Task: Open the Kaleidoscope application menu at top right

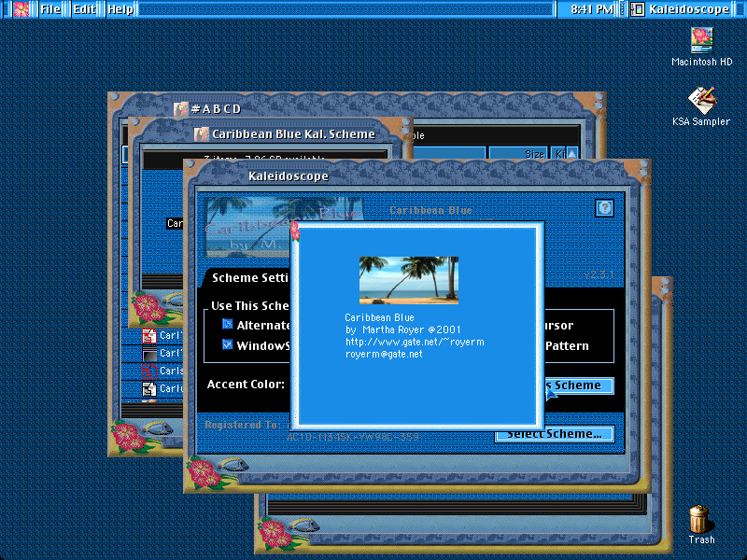Action: [x=680, y=9]
